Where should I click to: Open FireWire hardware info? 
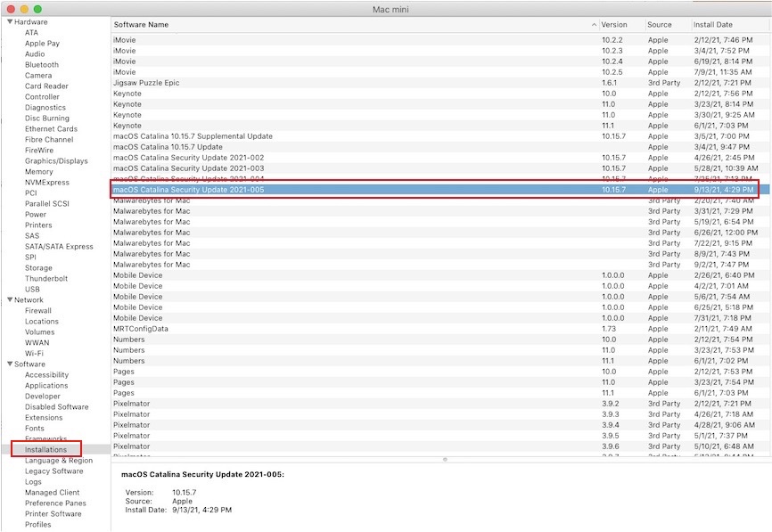pos(39,150)
